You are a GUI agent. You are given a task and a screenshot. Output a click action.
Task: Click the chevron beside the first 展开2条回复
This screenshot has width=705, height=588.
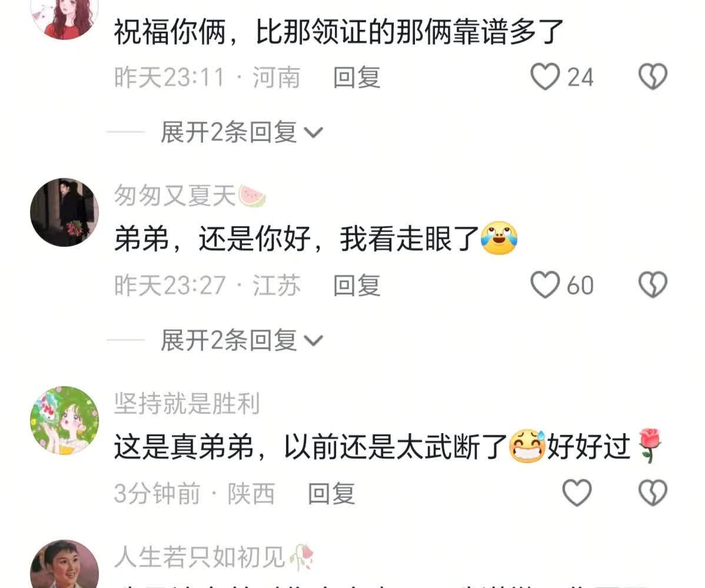coord(314,133)
